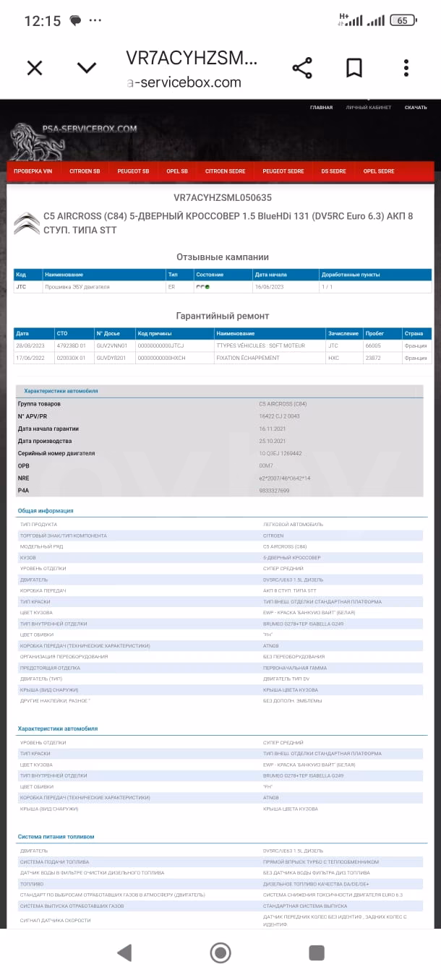Tap the 'Общая информация' section heading
The height and width of the screenshot is (980, 441).
pyautogui.click(x=46, y=511)
